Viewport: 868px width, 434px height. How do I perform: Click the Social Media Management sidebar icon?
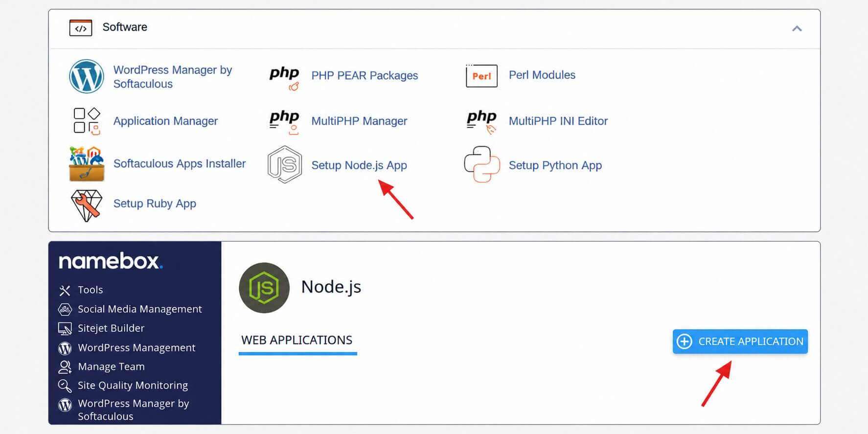[65, 309]
